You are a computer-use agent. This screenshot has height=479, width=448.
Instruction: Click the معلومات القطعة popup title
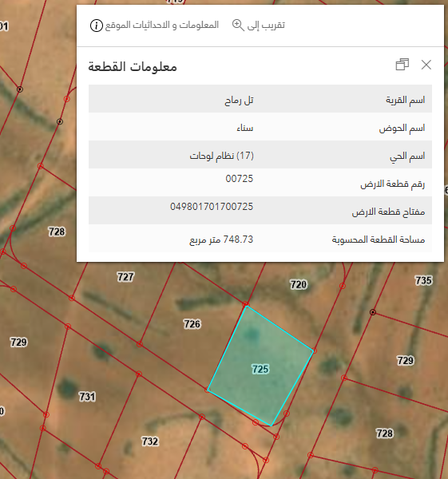tap(133, 66)
